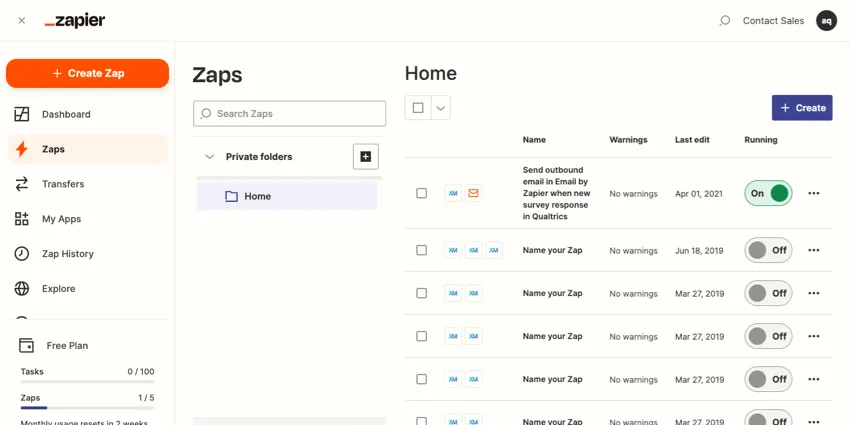
Task: Check the select-all Zaps checkbox
Action: point(418,108)
